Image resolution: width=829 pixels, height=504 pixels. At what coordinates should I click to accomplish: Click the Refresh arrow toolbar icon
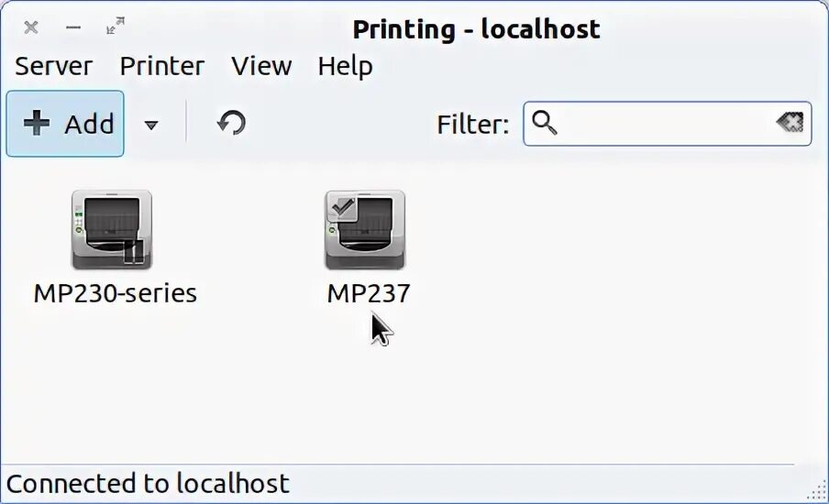232,123
